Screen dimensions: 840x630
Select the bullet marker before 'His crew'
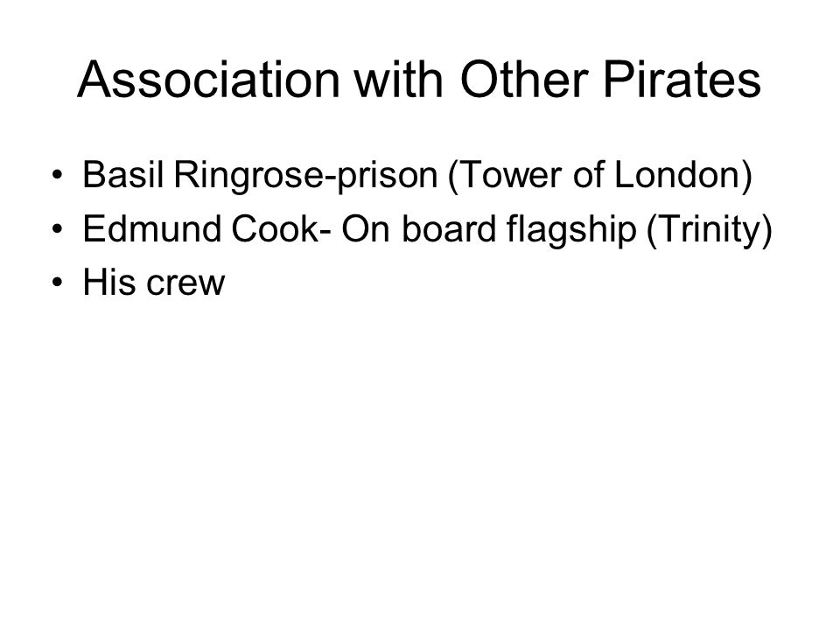(58, 283)
